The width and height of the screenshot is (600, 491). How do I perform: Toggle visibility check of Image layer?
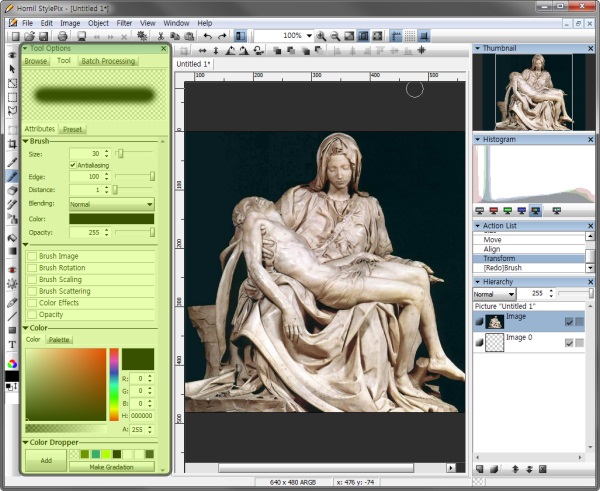569,322
